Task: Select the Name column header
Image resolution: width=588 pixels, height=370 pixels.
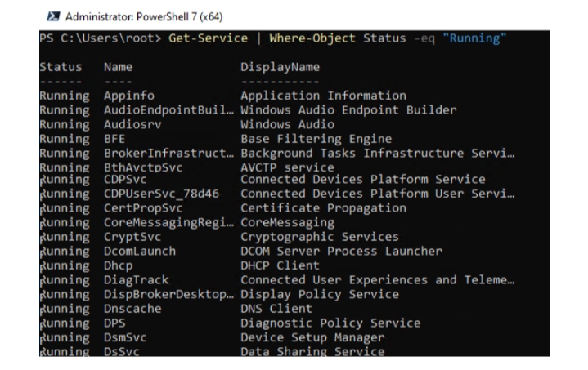Action: tap(118, 67)
